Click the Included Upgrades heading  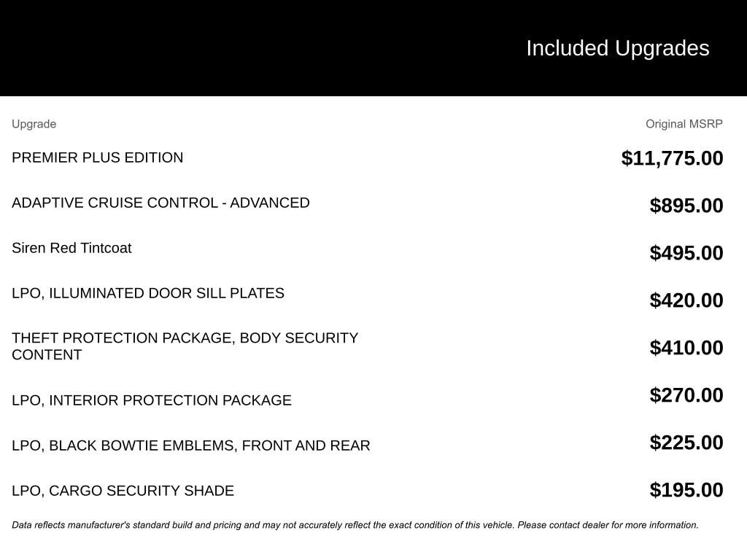617,48
